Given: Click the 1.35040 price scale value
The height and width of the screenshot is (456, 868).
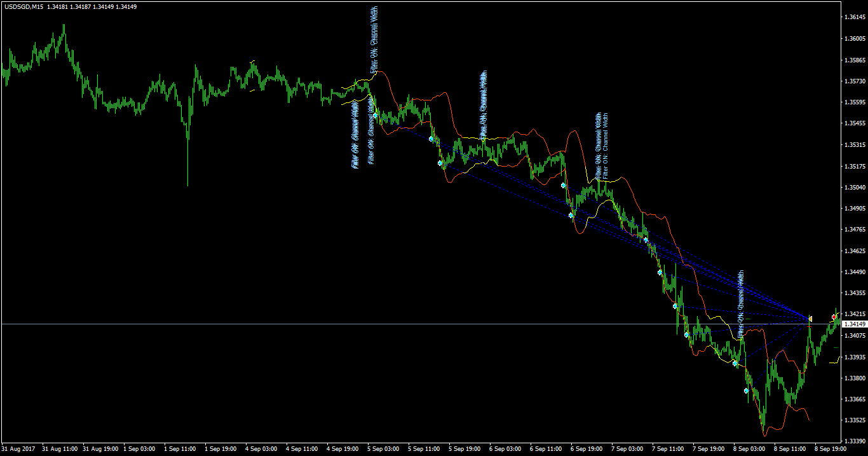Looking at the screenshot, I should pyautogui.click(x=854, y=187).
